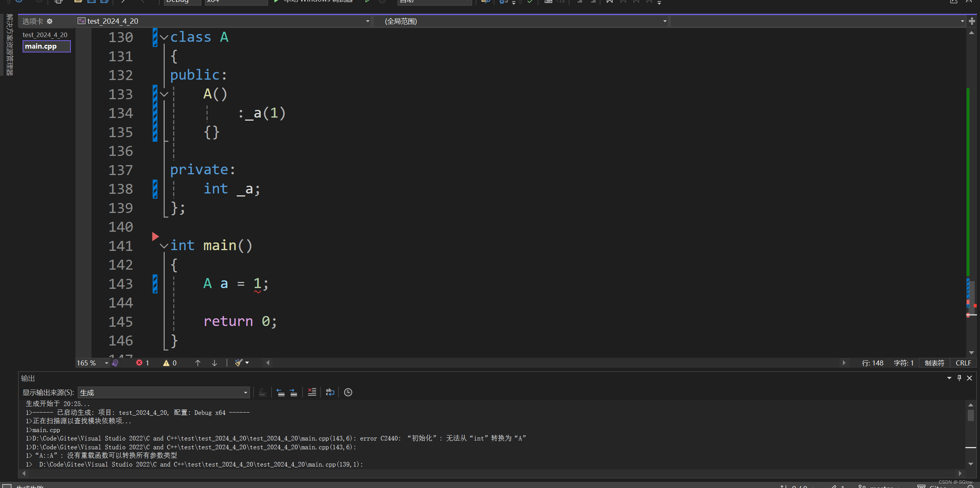The width and height of the screenshot is (980, 488).
Task: Collapse the class A code block
Action: point(164,38)
